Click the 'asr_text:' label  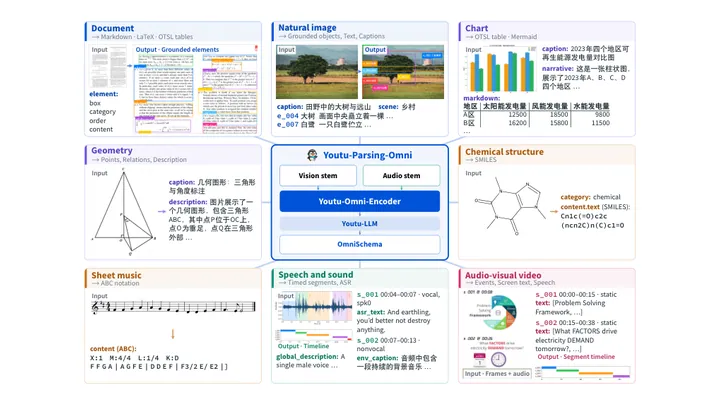(x=371, y=312)
